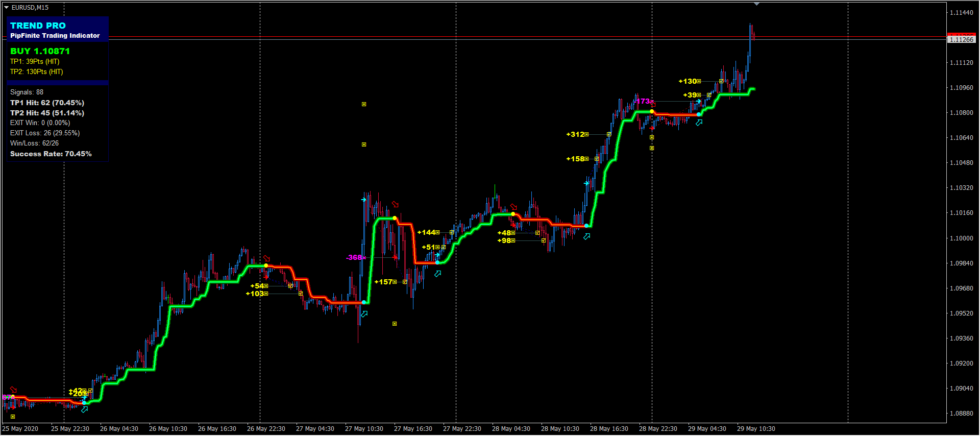Select the current price label 1.11266

(x=962, y=39)
